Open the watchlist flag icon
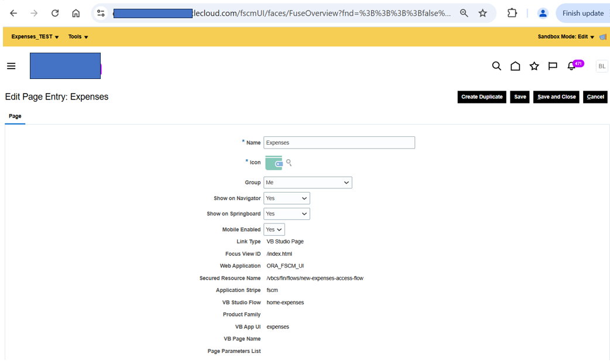Image resolution: width=610 pixels, height=364 pixels. coord(553,66)
